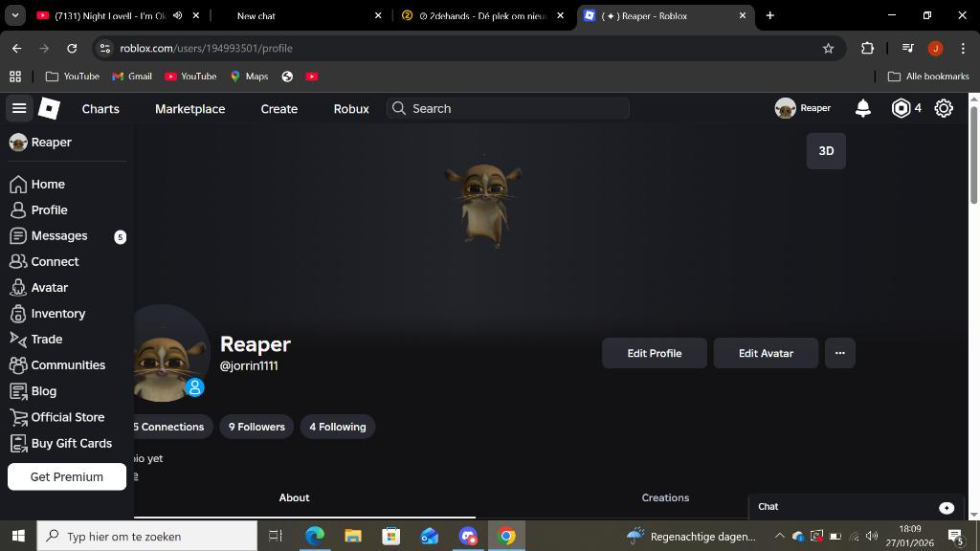Go back to previous page
980x551 pixels.
click(17, 48)
